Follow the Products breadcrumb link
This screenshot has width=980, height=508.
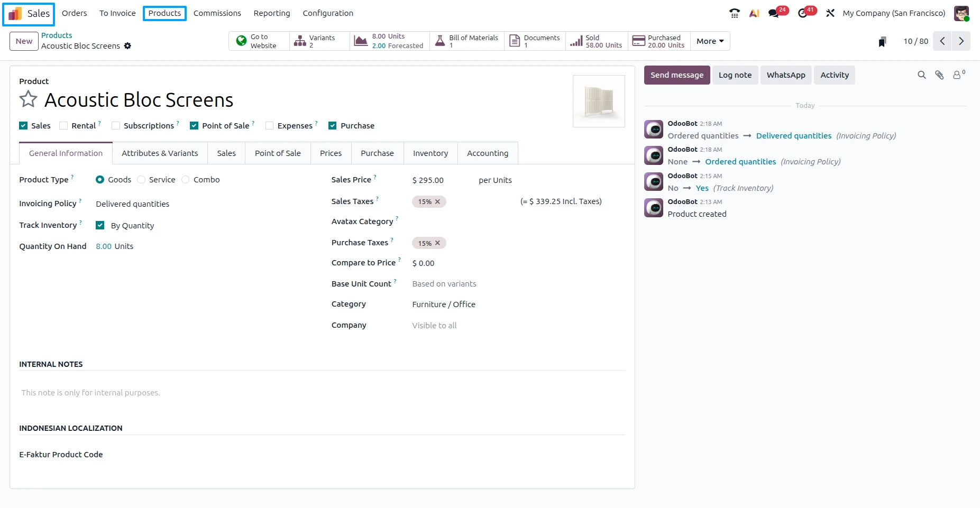(x=57, y=35)
